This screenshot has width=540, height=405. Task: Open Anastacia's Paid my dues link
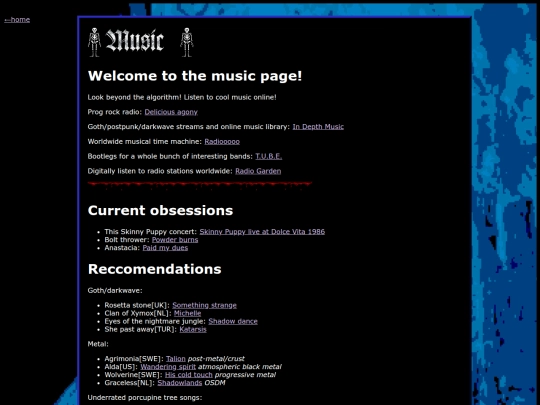[165, 248]
